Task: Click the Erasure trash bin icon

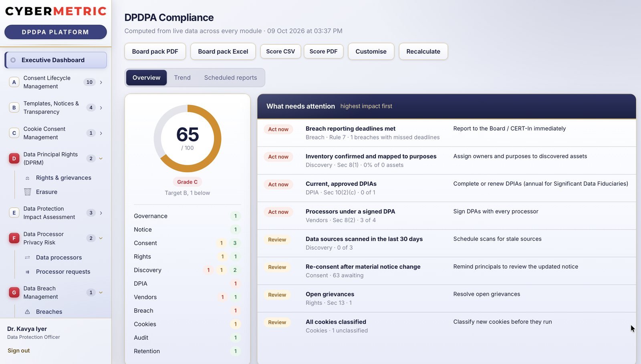Action: pyautogui.click(x=27, y=192)
